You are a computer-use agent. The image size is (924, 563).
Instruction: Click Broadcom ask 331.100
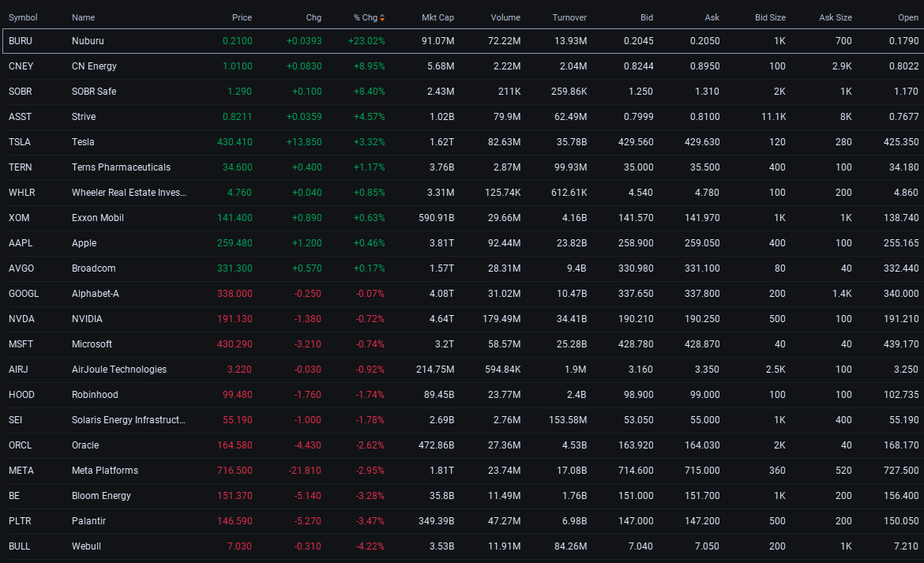point(702,269)
